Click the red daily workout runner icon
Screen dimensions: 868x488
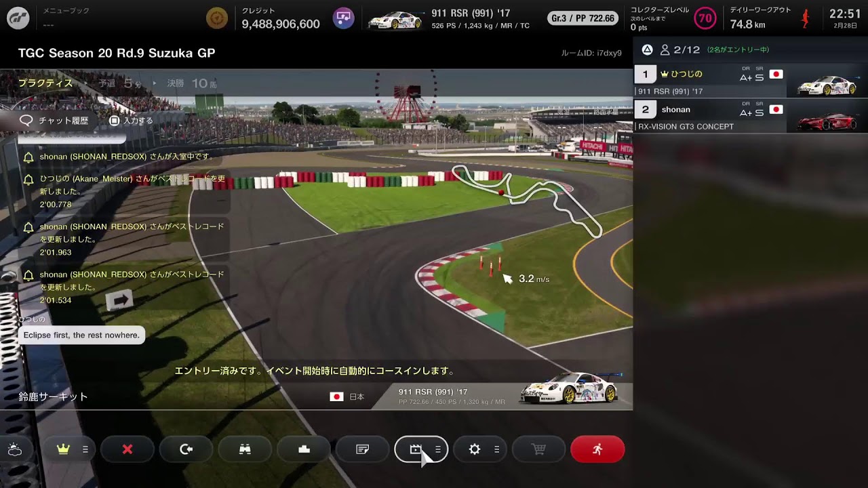pos(806,18)
